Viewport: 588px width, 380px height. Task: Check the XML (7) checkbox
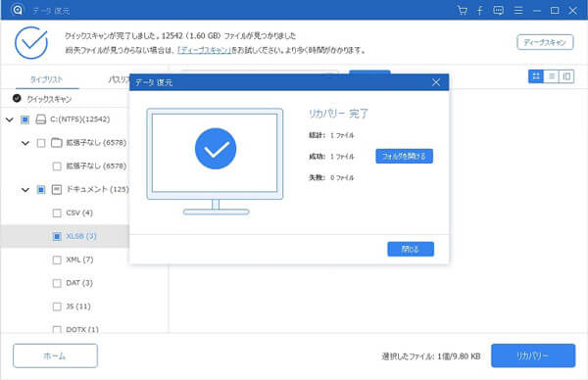pyautogui.click(x=57, y=260)
